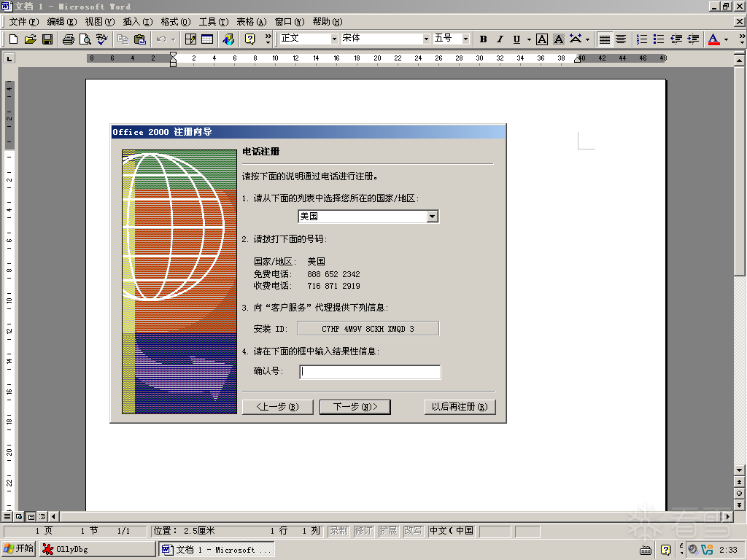
Task: Open Print Preview
Action: [x=85, y=39]
